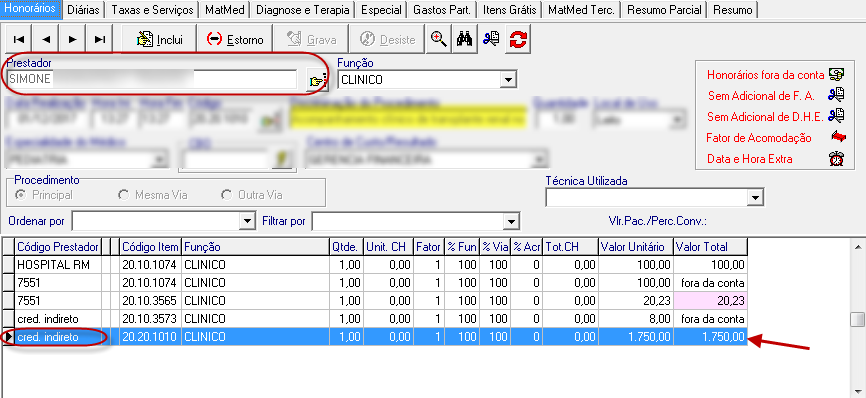
Task: Open blurred Especialidade do Médico dropdown
Action: click(x=159, y=160)
